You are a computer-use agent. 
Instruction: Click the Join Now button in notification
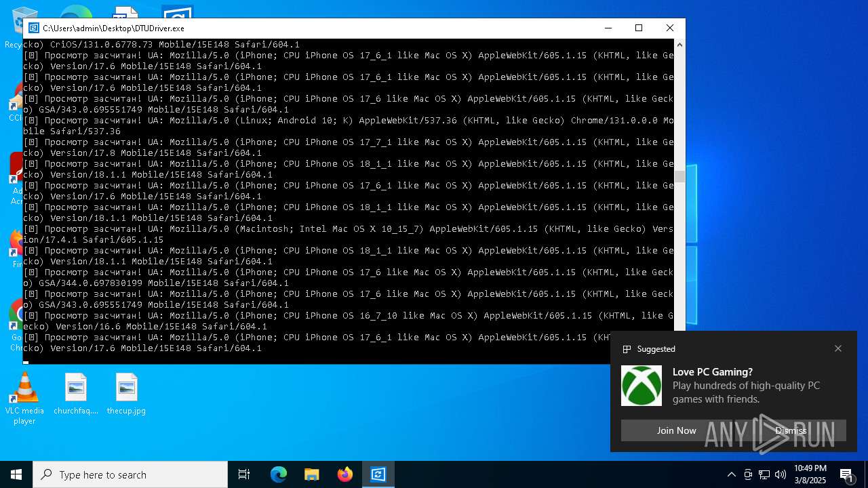(676, 430)
